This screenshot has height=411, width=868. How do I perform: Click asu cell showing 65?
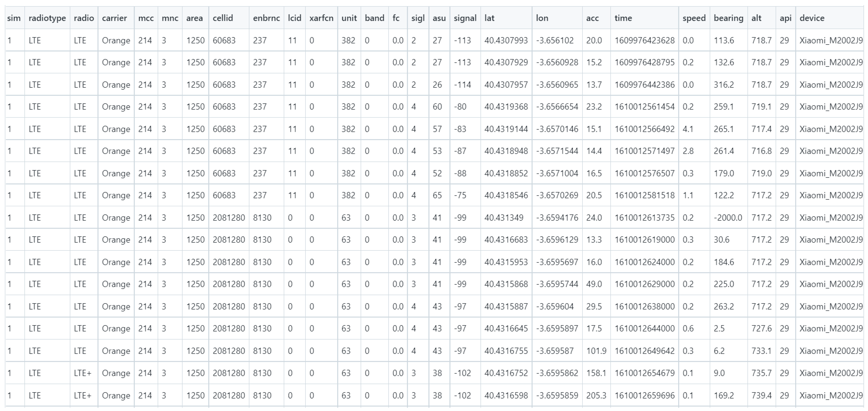(437, 196)
